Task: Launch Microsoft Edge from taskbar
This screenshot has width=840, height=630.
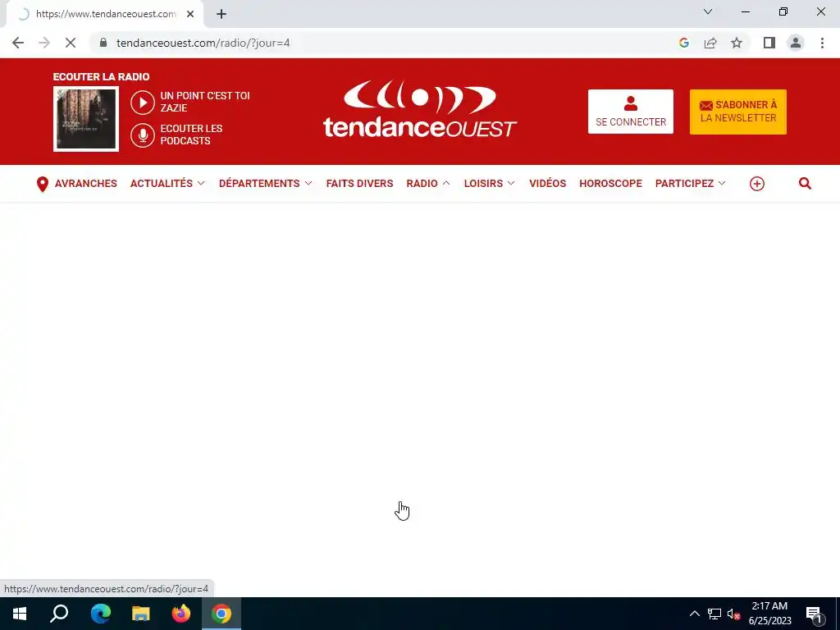Action: 100,614
